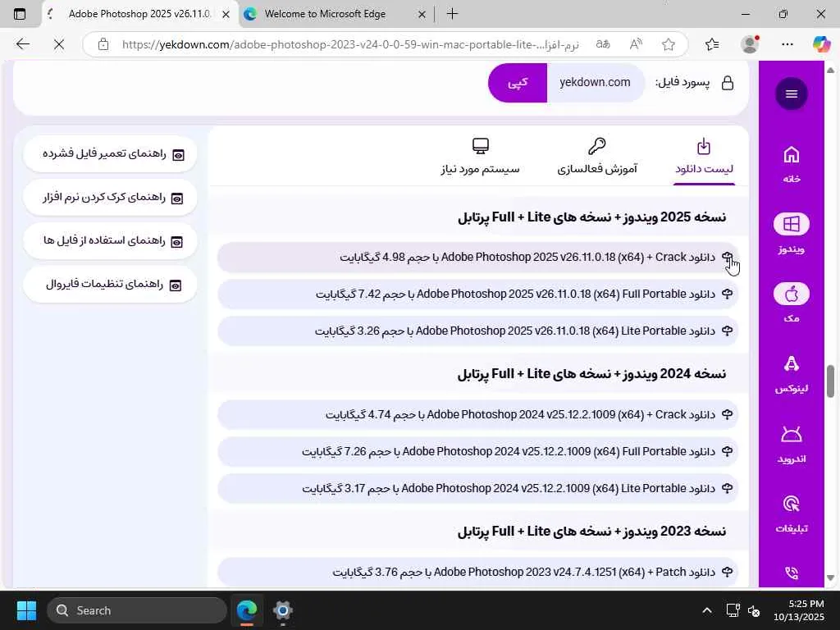Click the scrollbar down arrow
The width and height of the screenshot is (840, 630).
tap(830, 578)
